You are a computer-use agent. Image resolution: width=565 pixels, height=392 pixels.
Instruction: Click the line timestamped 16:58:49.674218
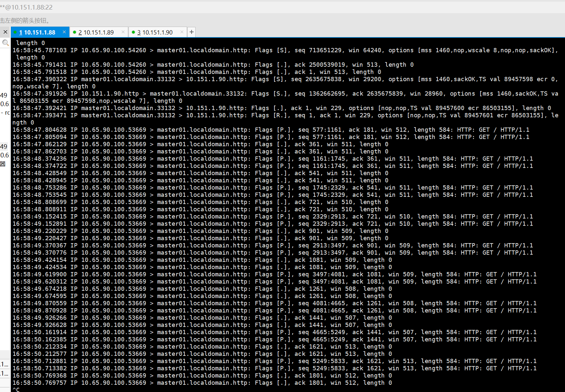click(202, 289)
